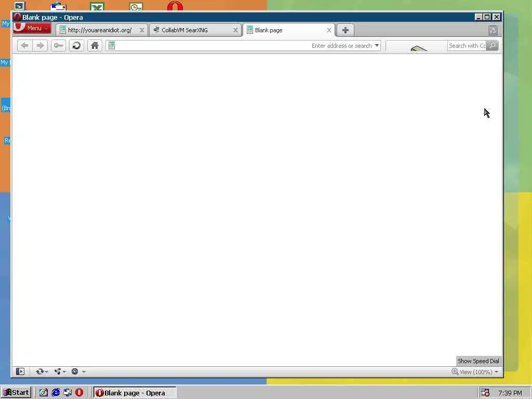532x399 pixels.
Task: Launch Outlook Express quick launch icon
Action: (68, 393)
